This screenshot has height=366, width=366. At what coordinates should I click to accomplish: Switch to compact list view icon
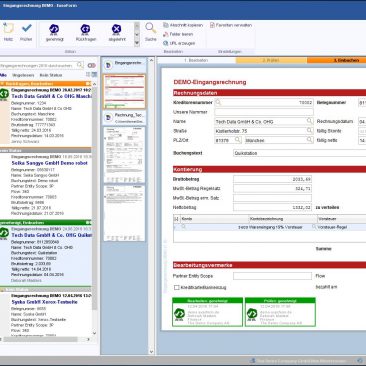click(x=89, y=75)
